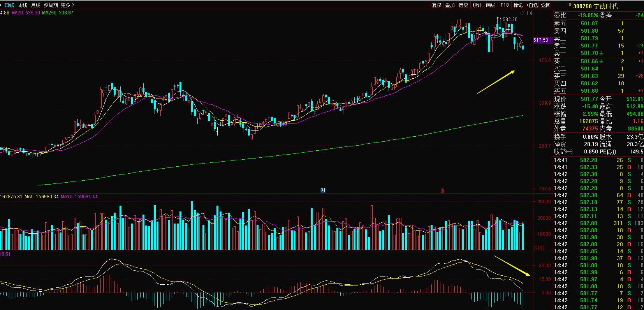
Task: Open the 统计 statistics tool
Action: tap(477, 5)
